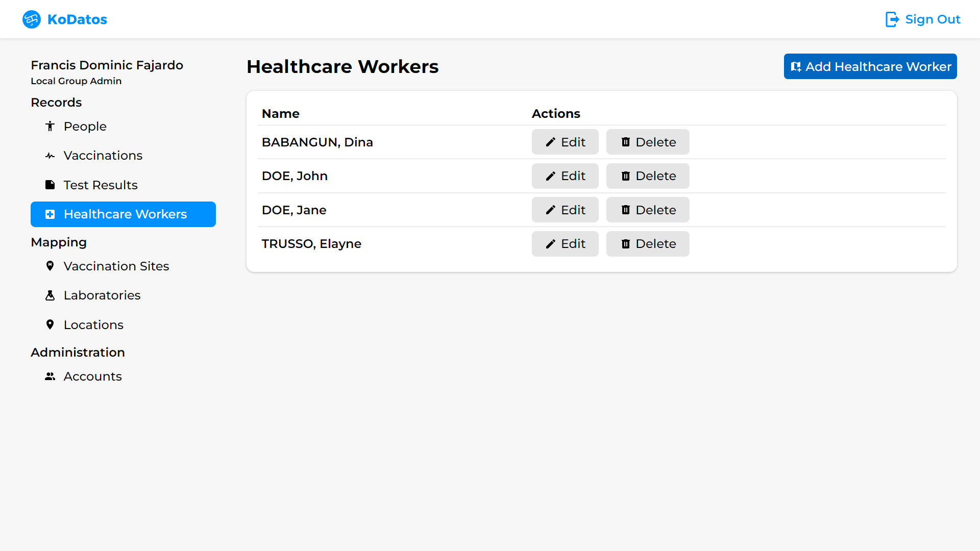Delete the DOE, John record
The image size is (980, 551).
647,176
